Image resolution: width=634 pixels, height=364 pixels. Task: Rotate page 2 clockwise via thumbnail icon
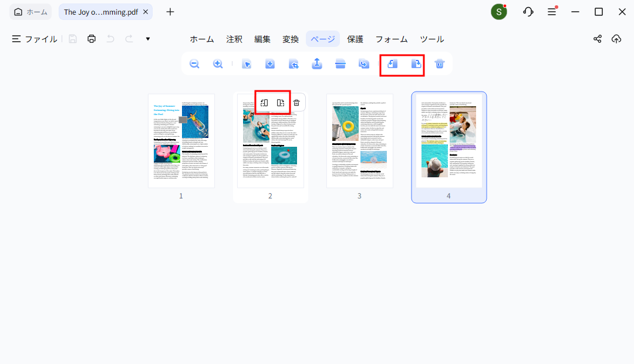click(281, 103)
